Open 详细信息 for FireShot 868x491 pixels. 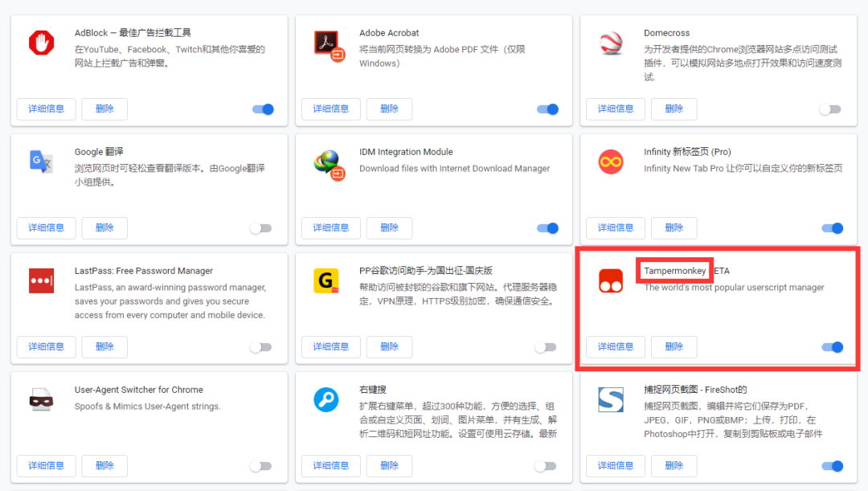click(x=616, y=466)
